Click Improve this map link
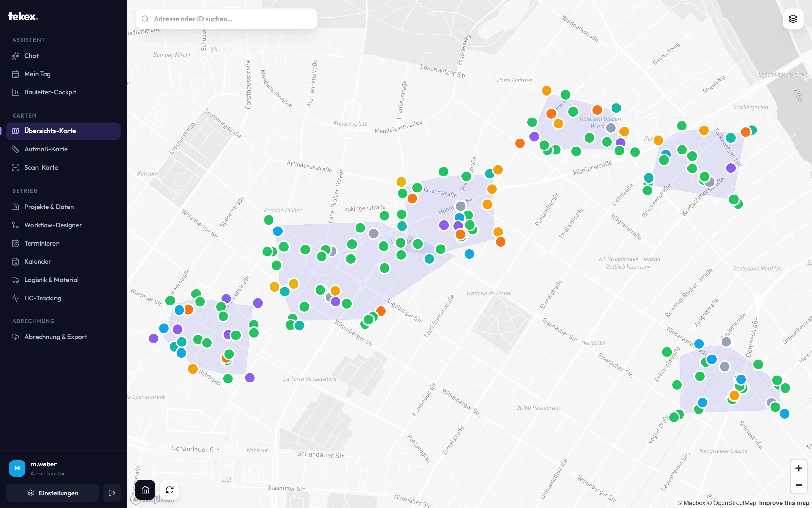Image resolution: width=812 pixels, height=508 pixels. [784, 503]
